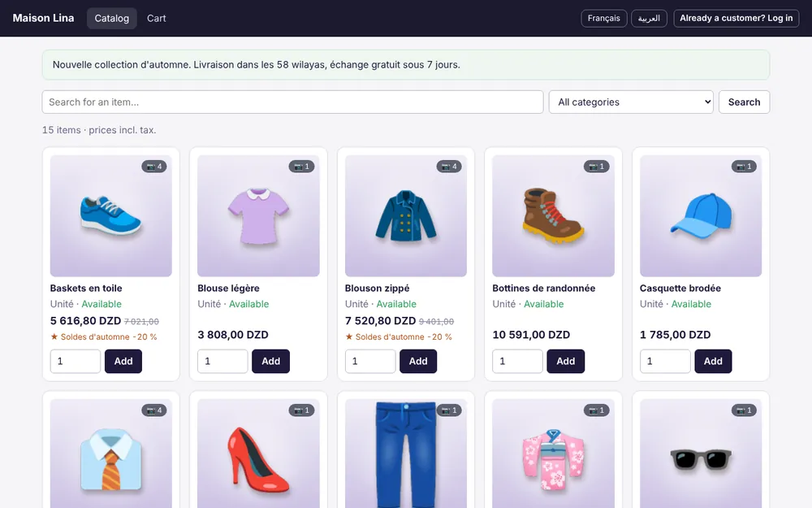Click Soldes d'automne label under Blouson zippé
The image size is (812, 508).
tap(398, 337)
